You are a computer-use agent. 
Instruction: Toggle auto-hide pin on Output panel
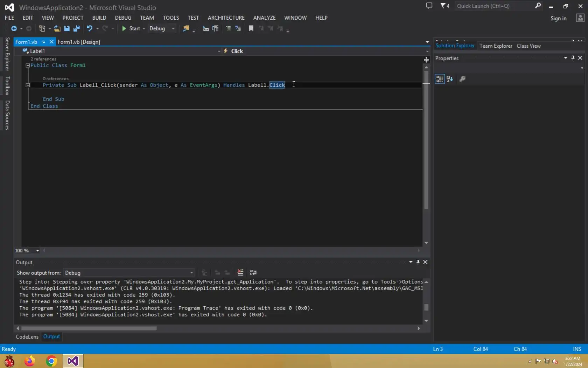[x=418, y=262]
